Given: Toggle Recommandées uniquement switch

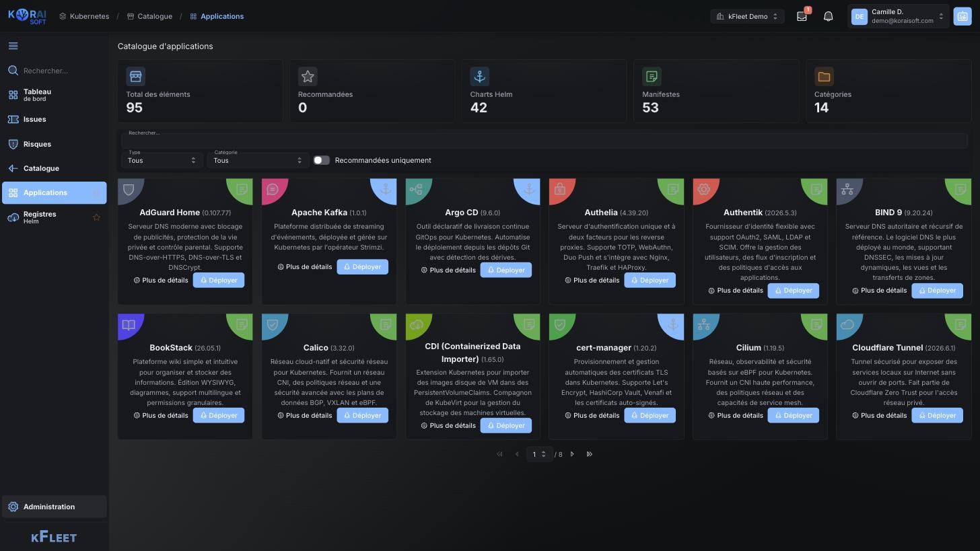Looking at the screenshot, I should [321, 160].
